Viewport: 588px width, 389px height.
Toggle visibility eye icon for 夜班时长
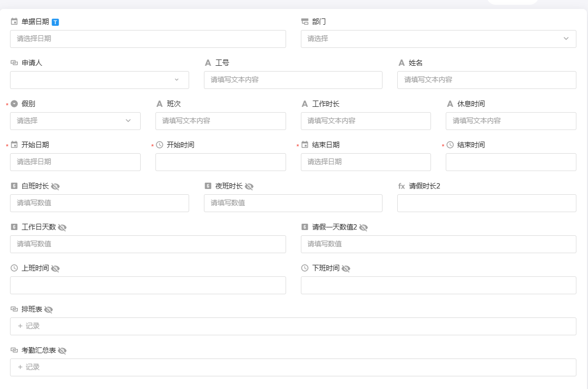pos(249,186)
